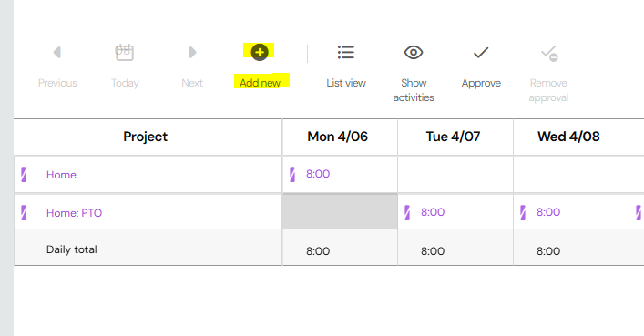Select the 8:00 entry on Mon 4/06

coord(318,174)
